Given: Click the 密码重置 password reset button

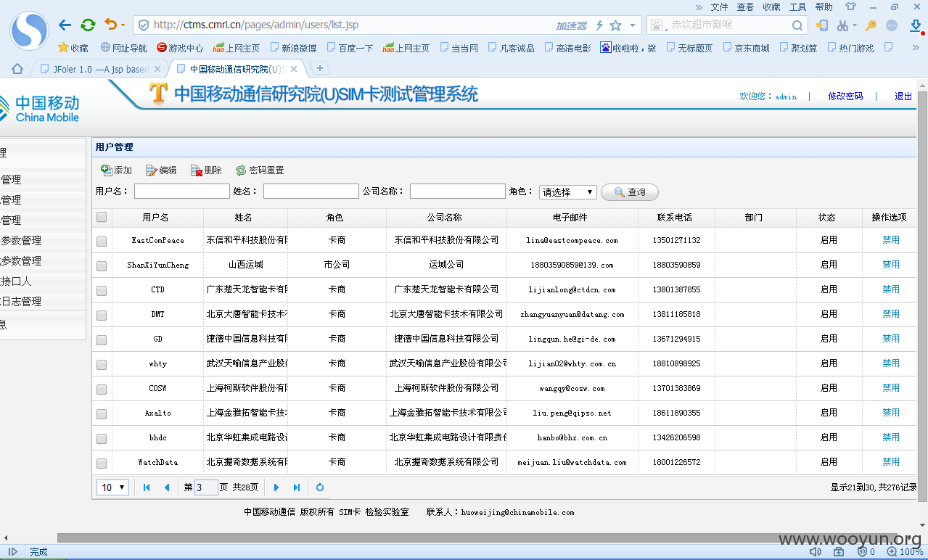Looking at the screenshot, I should (260, 170).
